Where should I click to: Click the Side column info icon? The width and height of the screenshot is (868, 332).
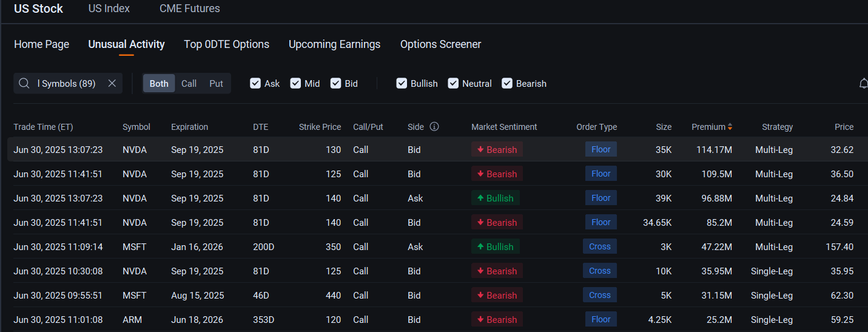(x=434, y=127)
